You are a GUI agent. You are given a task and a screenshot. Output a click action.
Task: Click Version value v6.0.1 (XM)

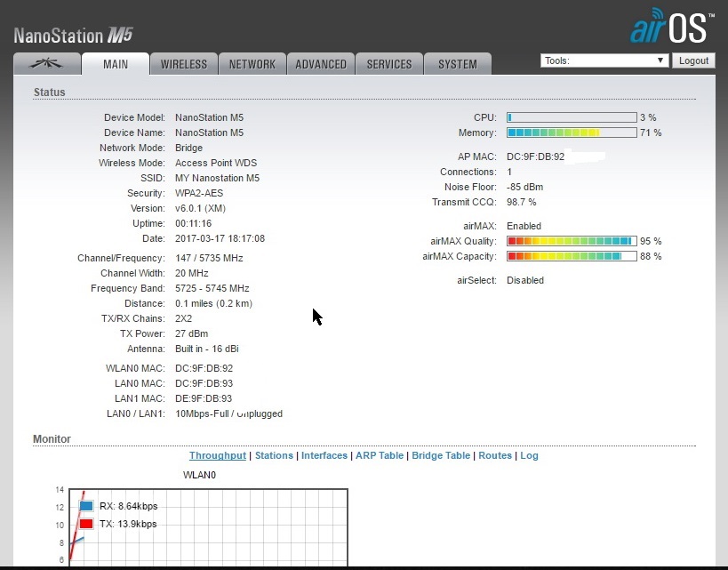[200, 208]
